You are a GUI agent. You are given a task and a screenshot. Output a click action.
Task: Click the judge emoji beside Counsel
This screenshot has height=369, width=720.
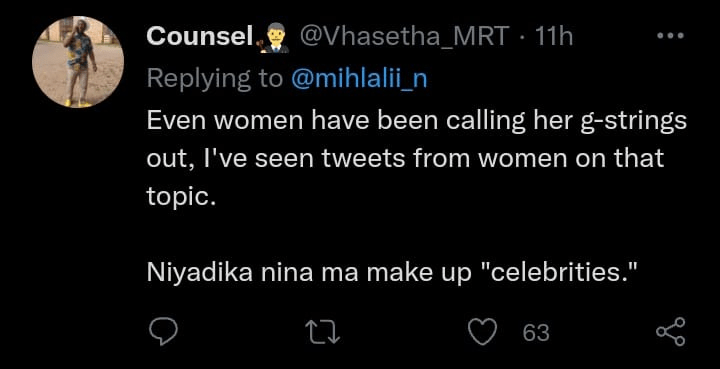click(274, 38)
